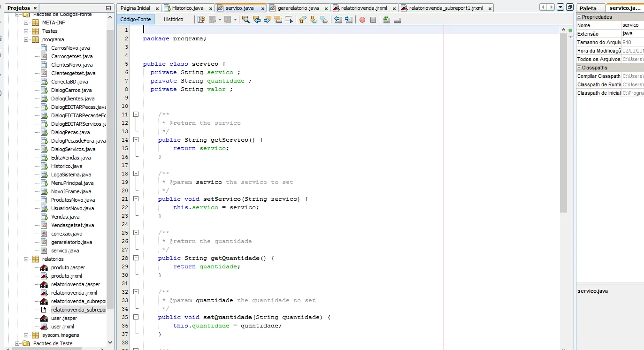Open the document list dropdown arrow

click(560, 8)
